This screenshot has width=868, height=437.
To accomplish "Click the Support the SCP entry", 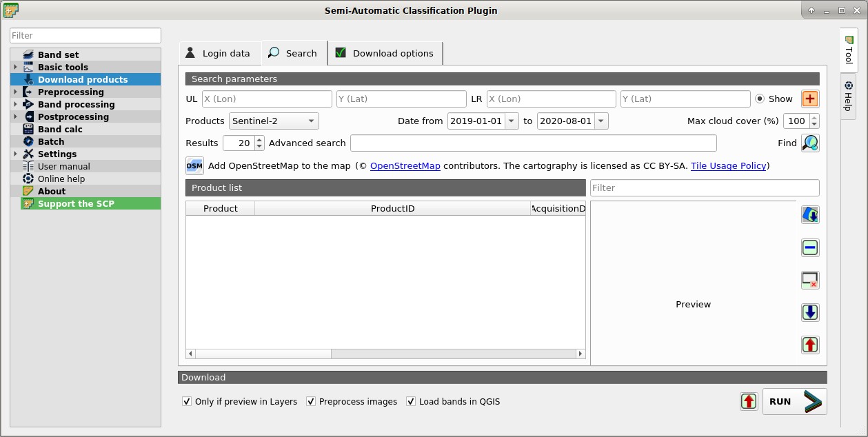I will [85, 203].
